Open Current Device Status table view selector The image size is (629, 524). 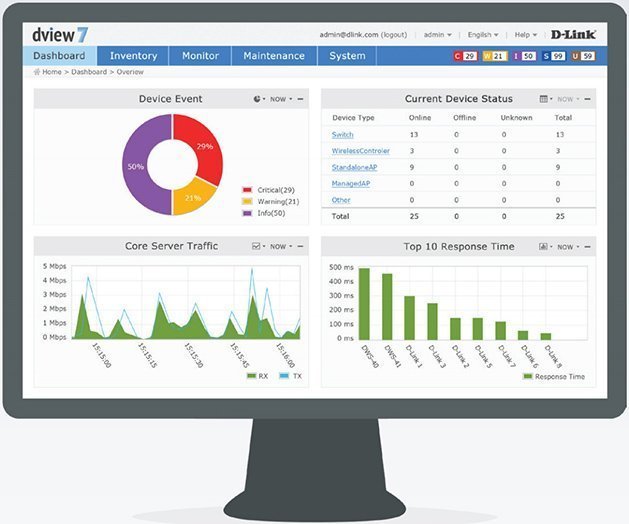pos(546,99)
